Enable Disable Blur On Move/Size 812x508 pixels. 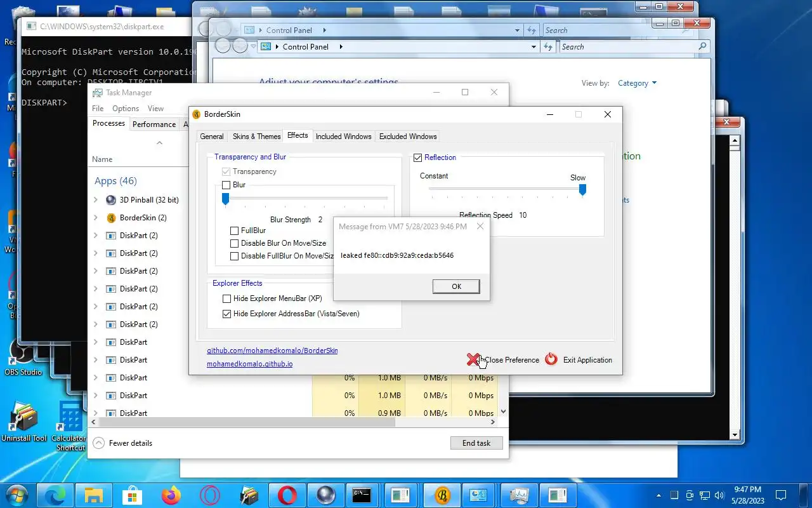pyautogui.click(x=235, y=244)
